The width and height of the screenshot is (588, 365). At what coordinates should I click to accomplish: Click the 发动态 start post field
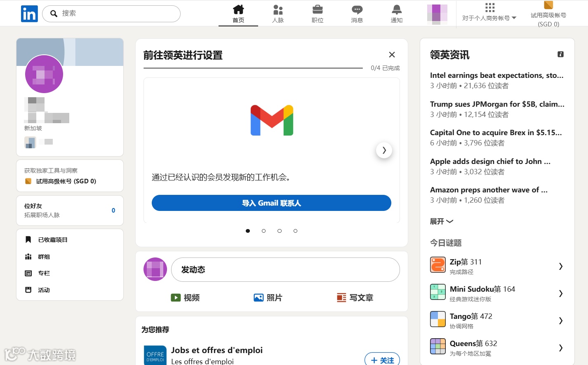pos(285,270)
